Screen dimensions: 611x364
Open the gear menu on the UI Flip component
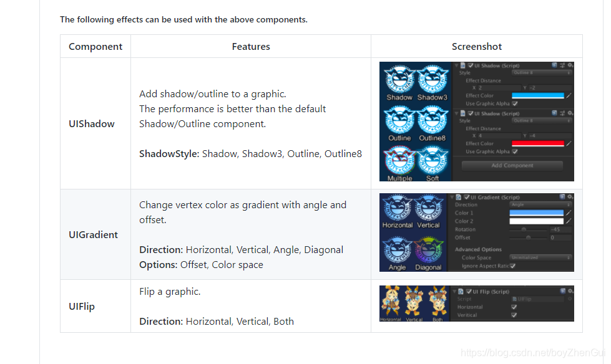[569, 292]
